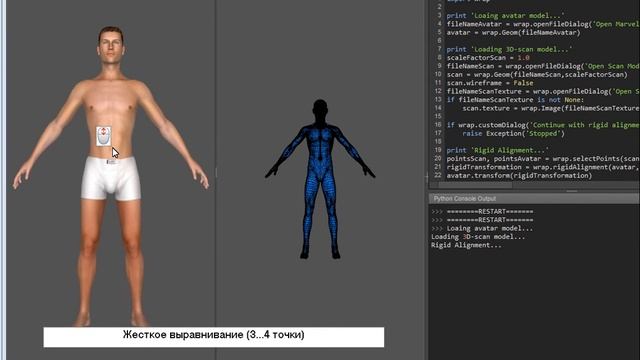Click code line 3 print 'Loaing avatar model...'
This screenshot has width=640, height=360.
coord(505,16)
